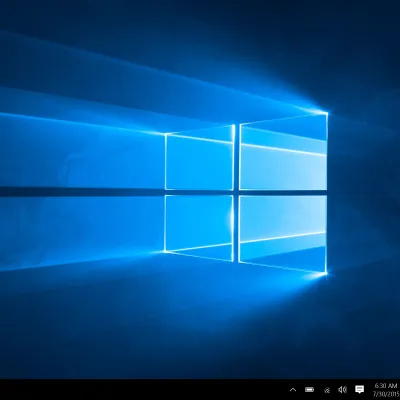Expand the hidden system tray icons chevron
The height and width of the screenshot is (400, 400).
(293, 389)
